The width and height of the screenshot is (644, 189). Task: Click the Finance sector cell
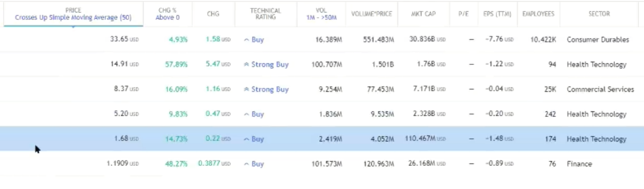coord(579,163)
